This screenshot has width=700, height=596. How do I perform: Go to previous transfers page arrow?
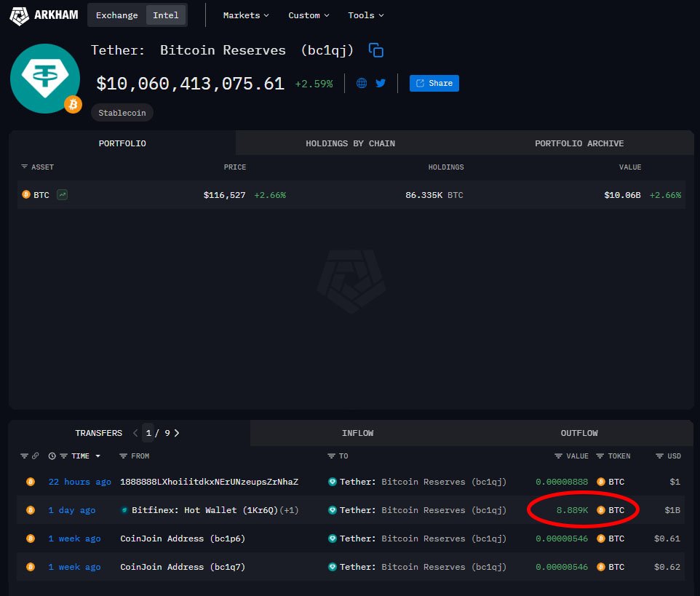point(135,433)
